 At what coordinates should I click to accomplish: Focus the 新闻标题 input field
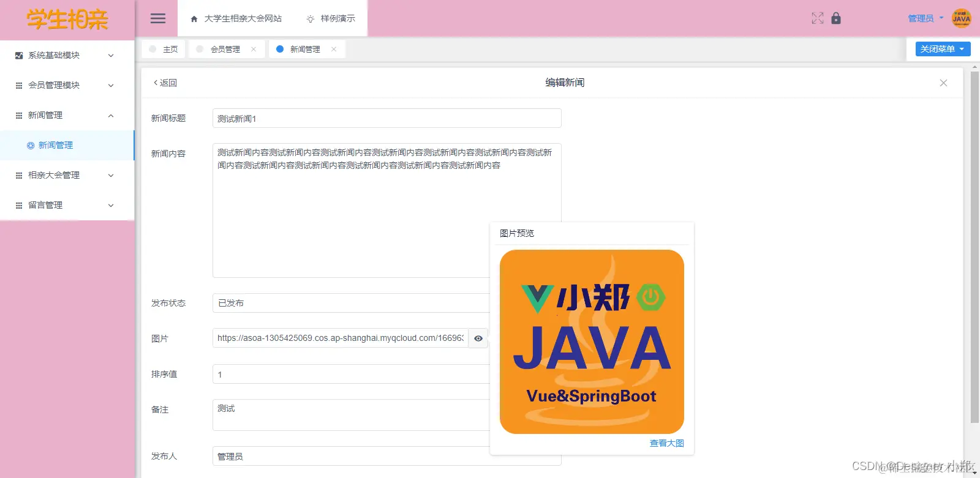pos(387,118)
